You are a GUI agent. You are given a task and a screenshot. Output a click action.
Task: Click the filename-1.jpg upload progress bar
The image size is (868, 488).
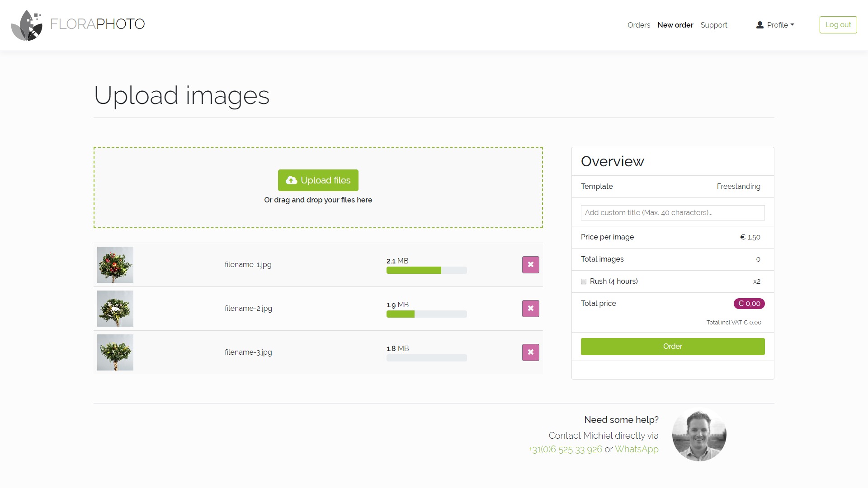click(426, 270)
